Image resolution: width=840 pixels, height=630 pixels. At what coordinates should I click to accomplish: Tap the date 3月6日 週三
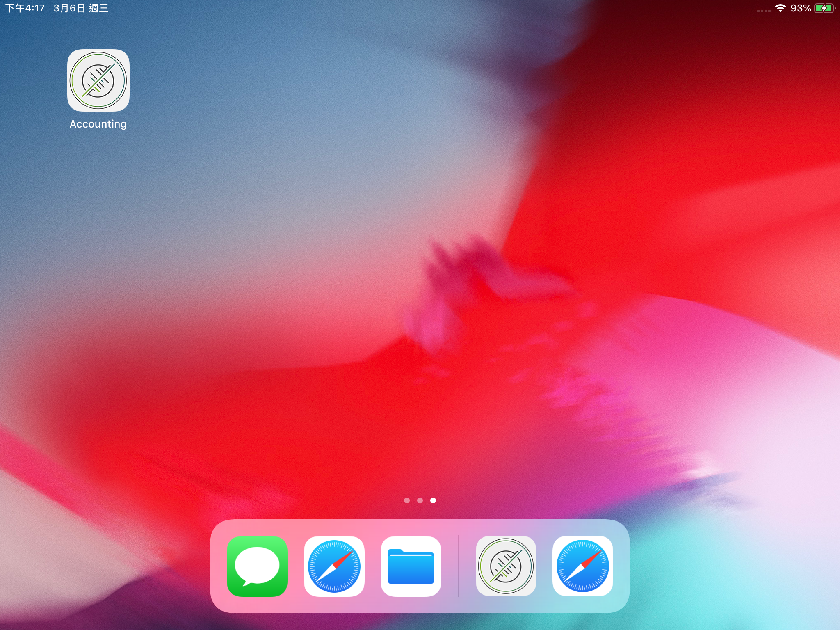point(81,8)
